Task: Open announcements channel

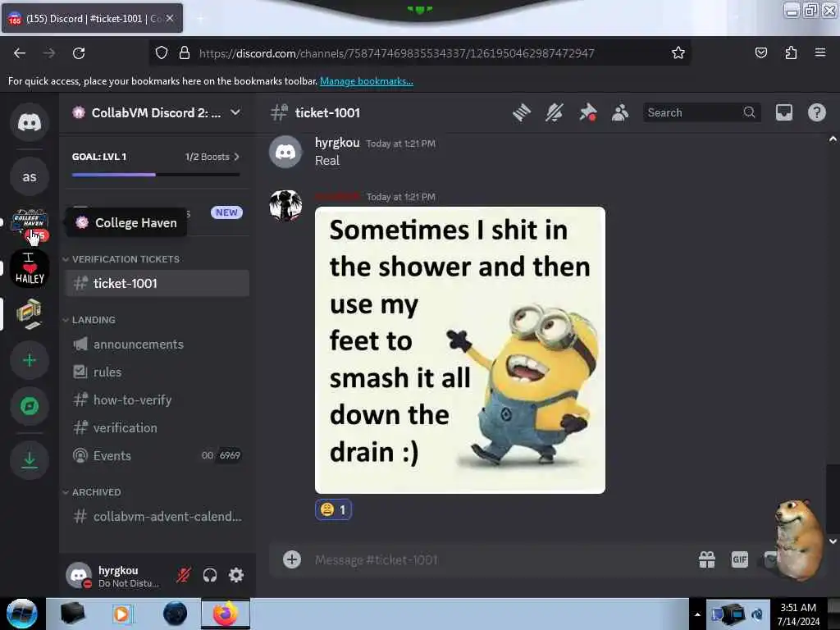Action: pos(157,344)
